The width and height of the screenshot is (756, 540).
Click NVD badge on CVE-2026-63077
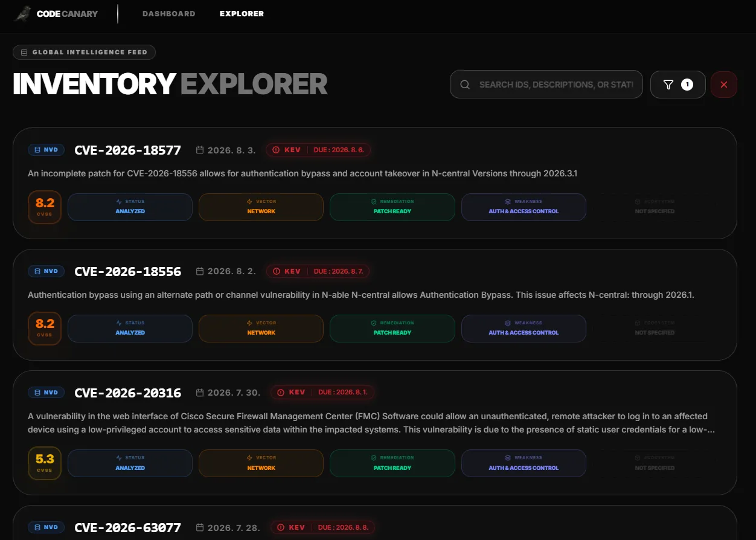(46, 527)
